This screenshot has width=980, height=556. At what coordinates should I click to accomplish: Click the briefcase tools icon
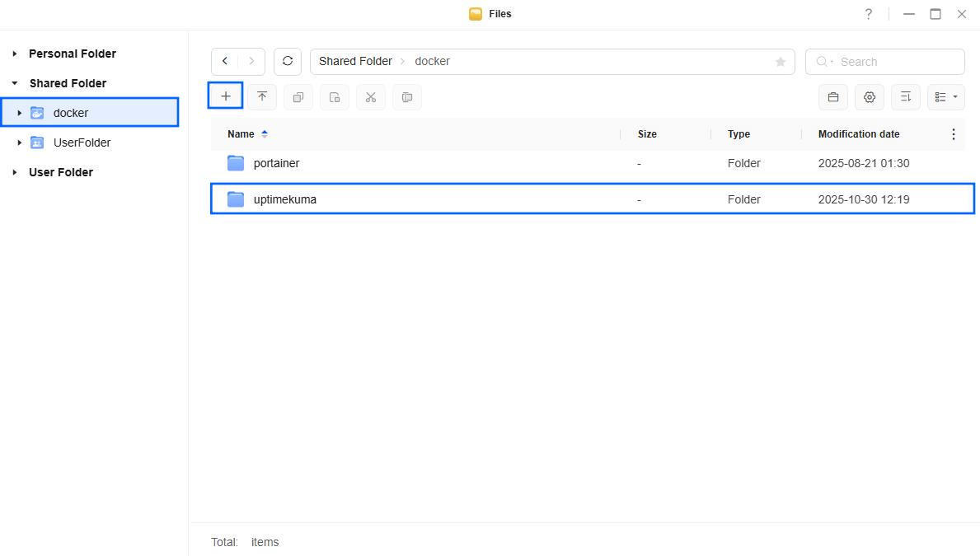(832, 97)
